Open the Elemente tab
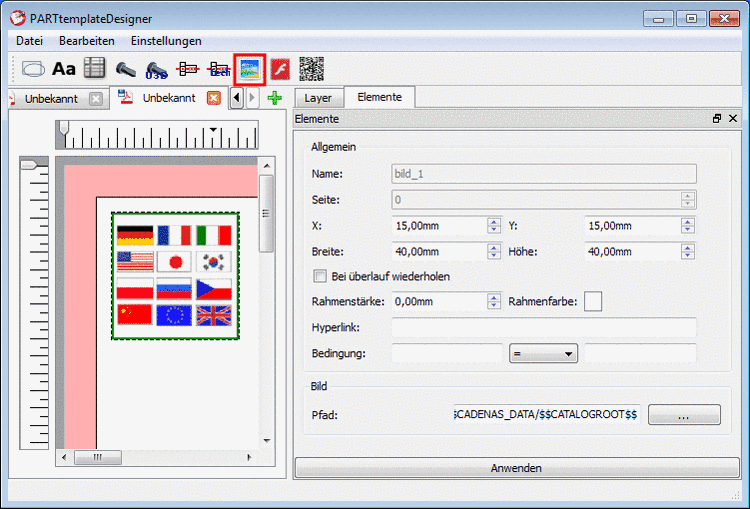 [379, 97]
